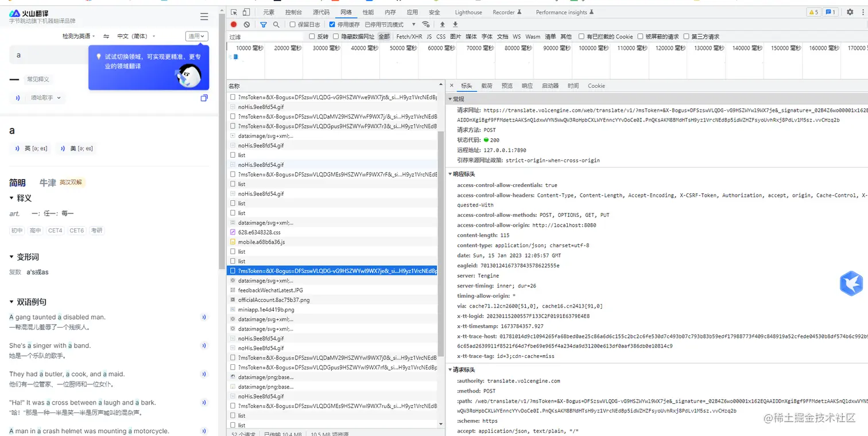Viewport: 868px width, 436px height.
Task: Play audio for the 'Ha! It was a cross' sentence
Action: click(x=203, y=403)
